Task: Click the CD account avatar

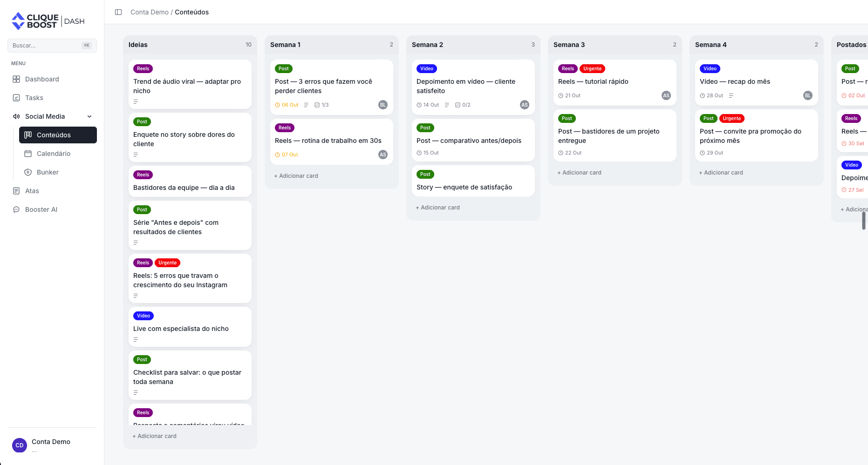Action: click(x=20, y=445)
